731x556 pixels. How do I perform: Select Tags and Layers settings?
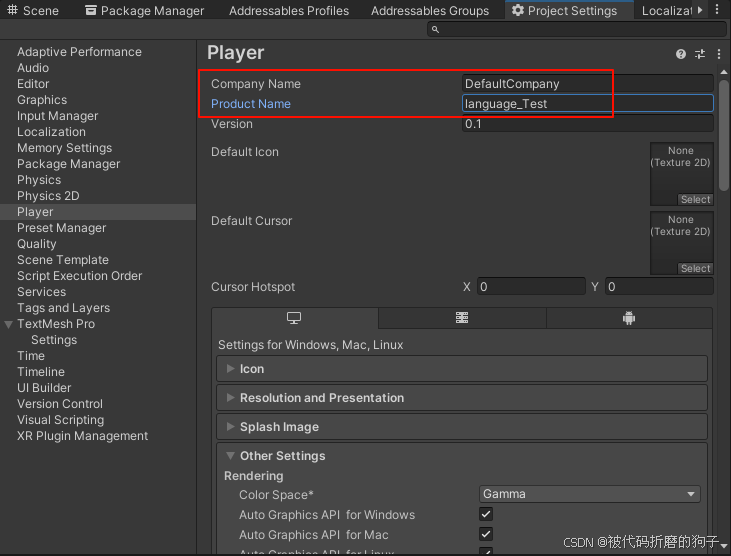63,308
